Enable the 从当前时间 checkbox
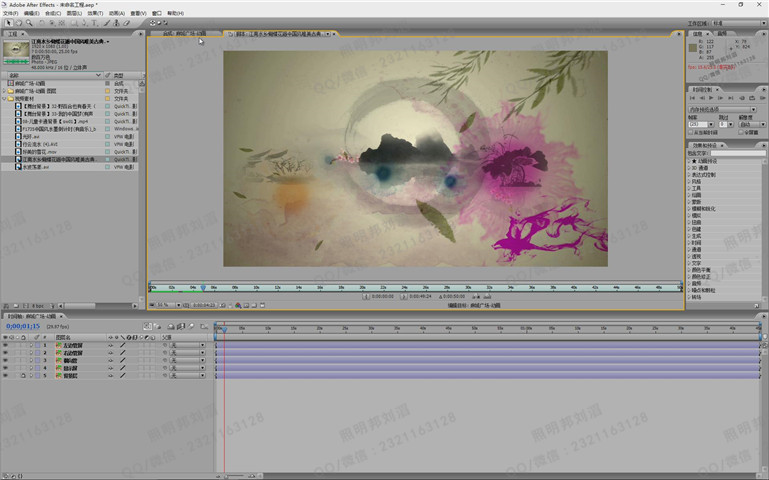 [691, 132]
